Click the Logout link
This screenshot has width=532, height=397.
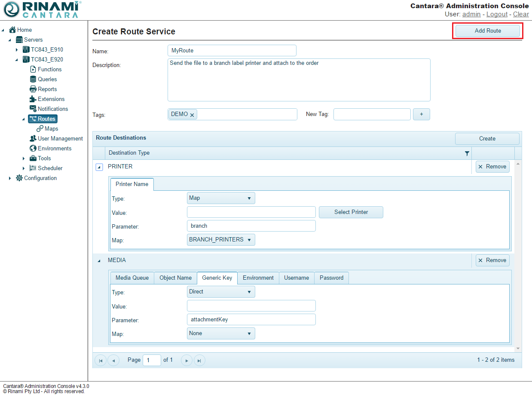[x=497, y=14]
